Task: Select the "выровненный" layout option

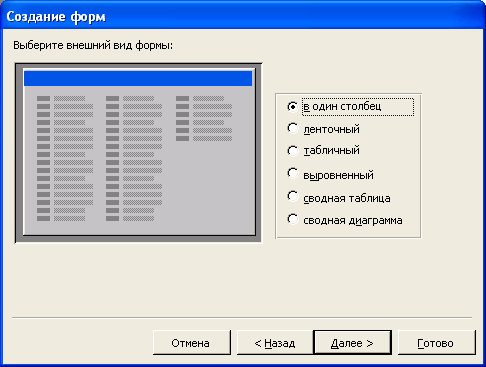Action: [330, 174]
